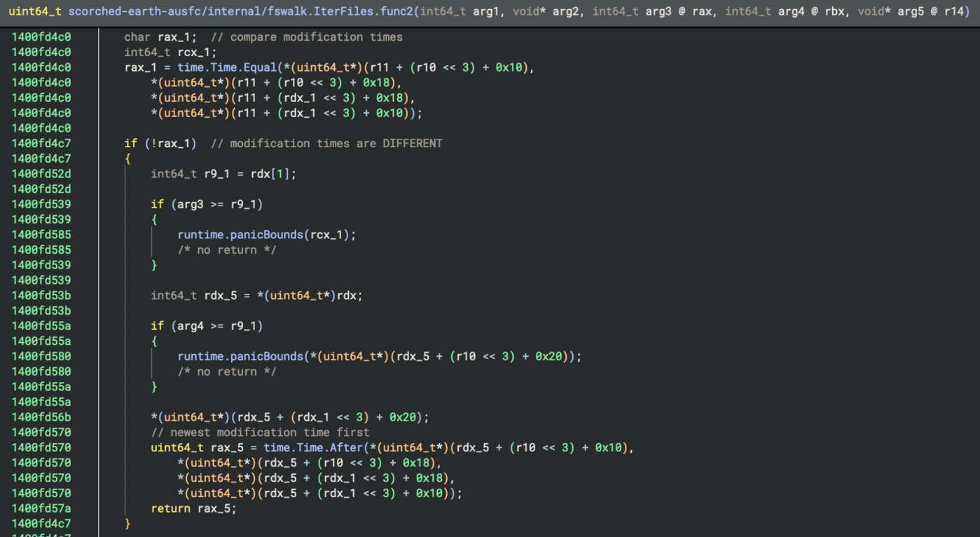Click address 1400fd55a beside 'if (arg4 >= r9_1)'

coord(41,326)
